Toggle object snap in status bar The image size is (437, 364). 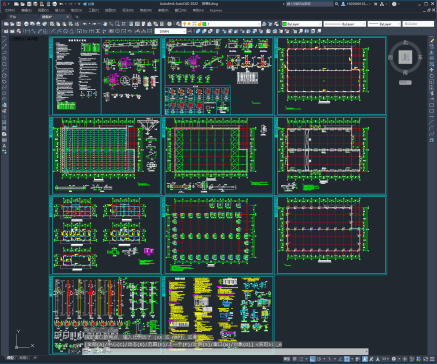click(347, 359)
